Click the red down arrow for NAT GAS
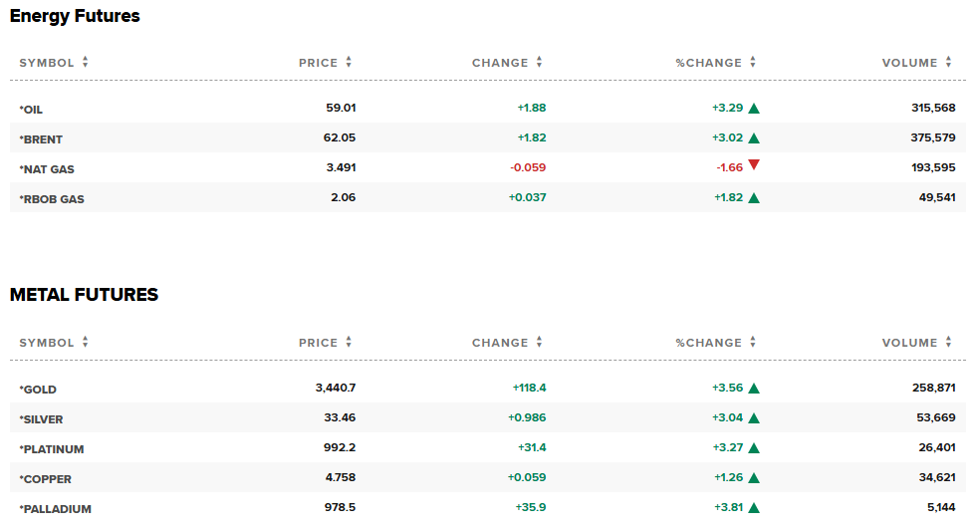The height and width of the screenshot is (531, 980). pyautogui.click(x=754, y=165)
